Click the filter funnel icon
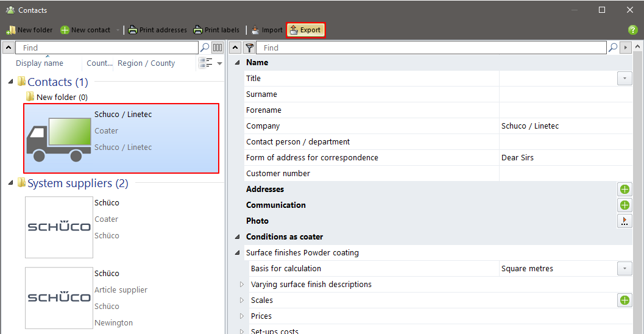644x334 pixels. coord(249,48)
